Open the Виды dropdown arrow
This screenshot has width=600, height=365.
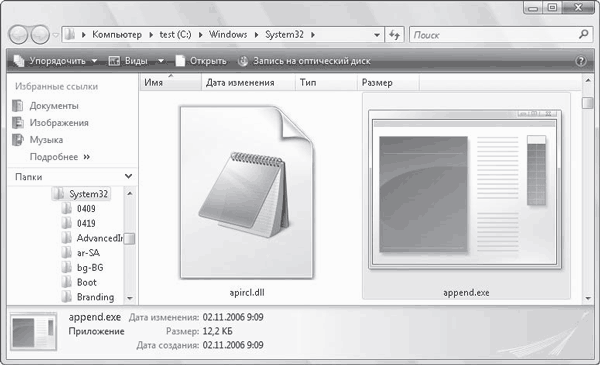pos(161,61)
